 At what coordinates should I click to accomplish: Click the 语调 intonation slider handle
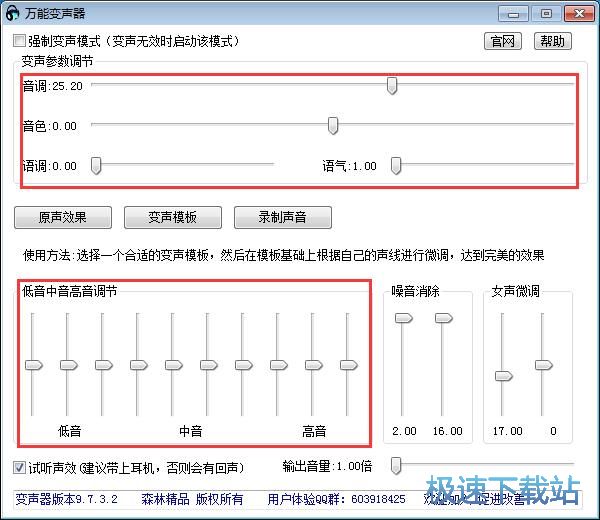(96, 166)
